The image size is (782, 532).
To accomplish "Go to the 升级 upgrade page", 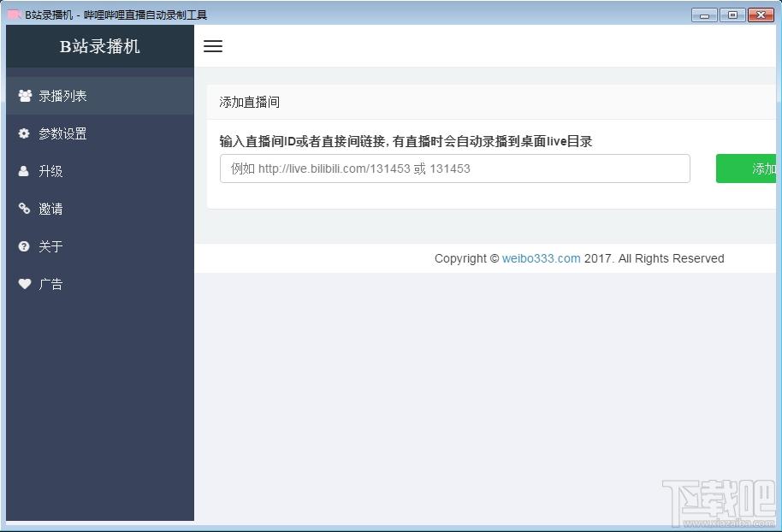I will point(100,171).
